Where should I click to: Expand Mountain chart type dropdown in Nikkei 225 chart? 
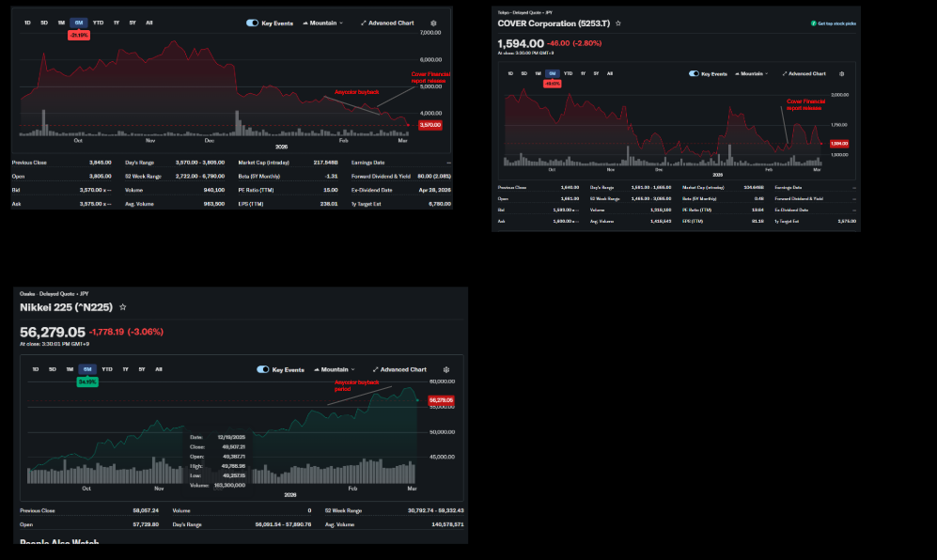(334, 369)
